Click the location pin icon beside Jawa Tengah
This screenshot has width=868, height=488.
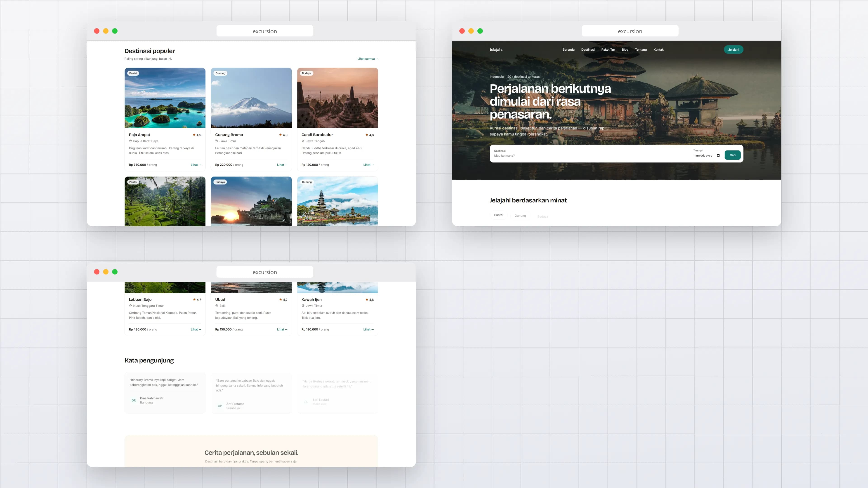(303, 141)
